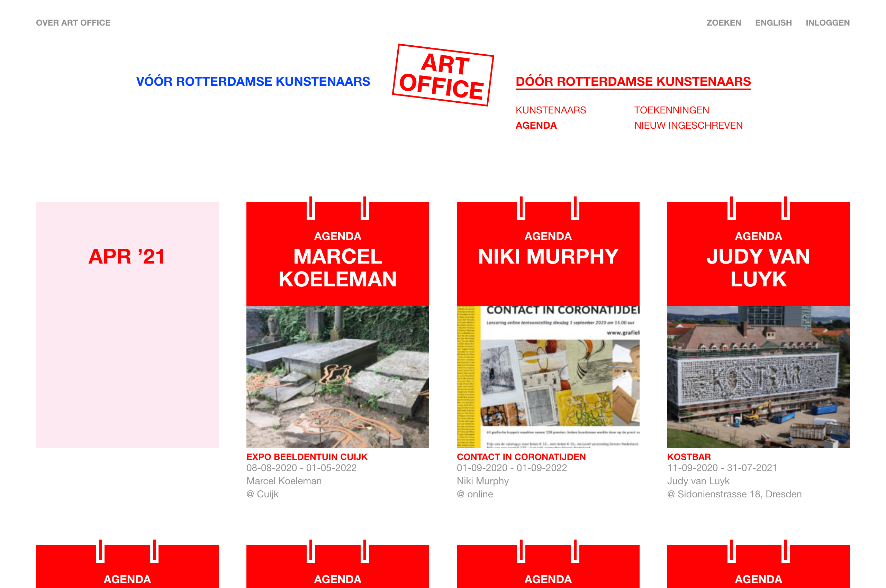Click the artist name Marcel Koeleman below the photo
The width and height of the screenshot is (886, 588).
[x=284, y=481]
